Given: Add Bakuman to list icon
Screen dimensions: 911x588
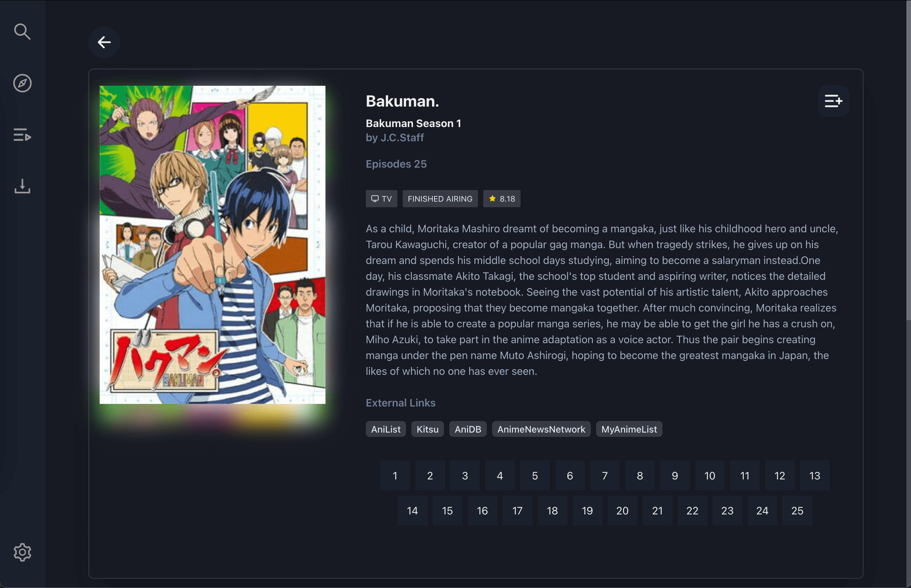Looking at the screenshot, I should click(x=833, y=101).
